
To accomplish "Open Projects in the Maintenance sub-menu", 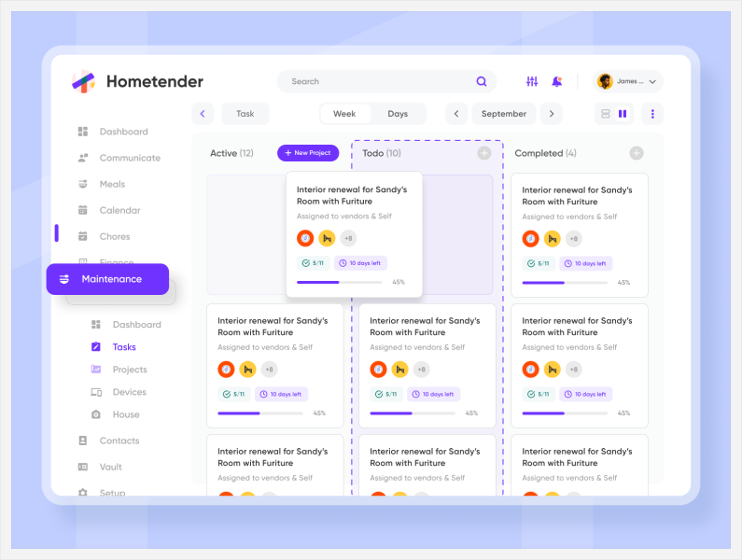I will click(x=119, y=370).
